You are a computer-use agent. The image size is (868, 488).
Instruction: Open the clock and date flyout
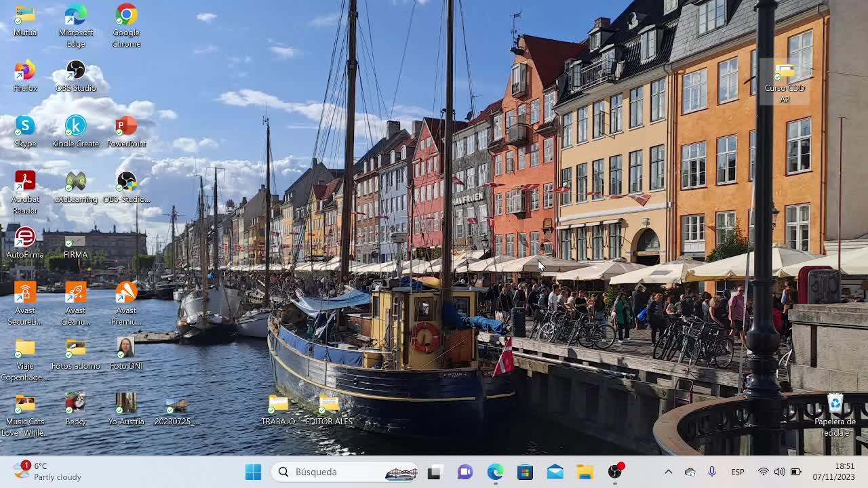point(833,472)
